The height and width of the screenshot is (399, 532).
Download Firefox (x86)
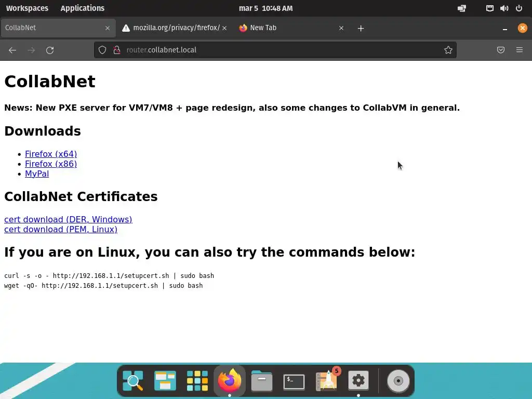51,164
